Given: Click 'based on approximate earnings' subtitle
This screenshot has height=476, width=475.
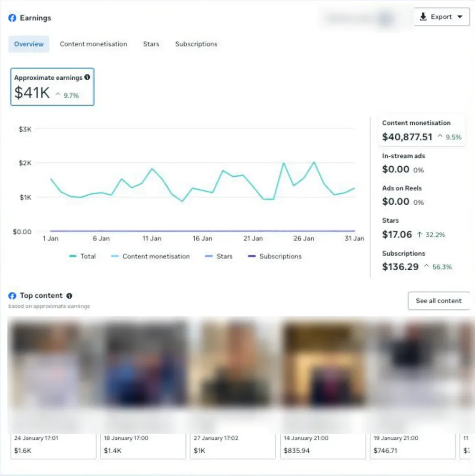Looking at the screenshot, I should coord(49,306).
